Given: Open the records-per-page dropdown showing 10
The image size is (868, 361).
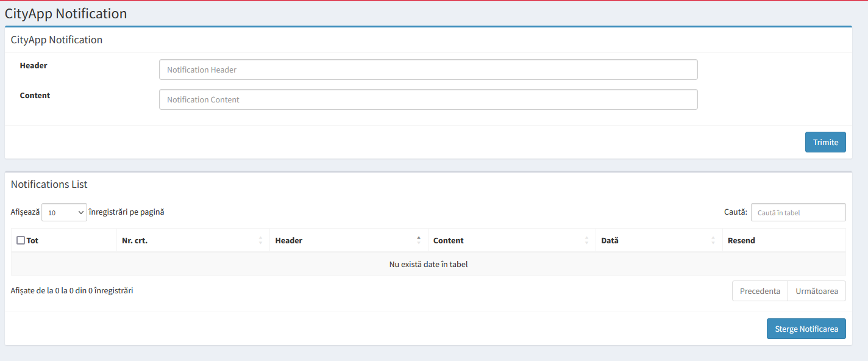Looking at the screenshot, I should (x=64, y=212).
